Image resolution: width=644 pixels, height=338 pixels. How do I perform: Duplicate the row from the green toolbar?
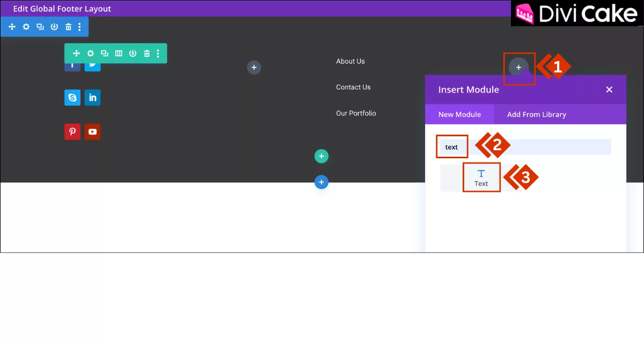coord(105,53)
